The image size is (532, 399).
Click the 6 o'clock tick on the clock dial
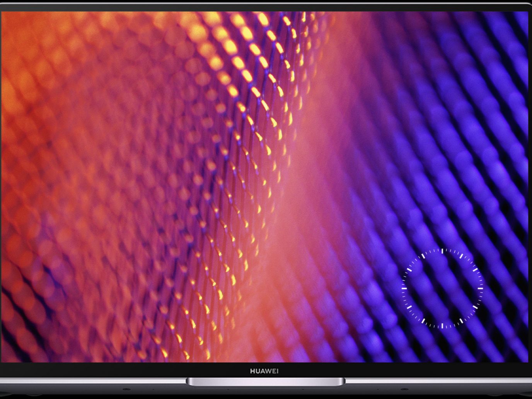click(442, 326)
